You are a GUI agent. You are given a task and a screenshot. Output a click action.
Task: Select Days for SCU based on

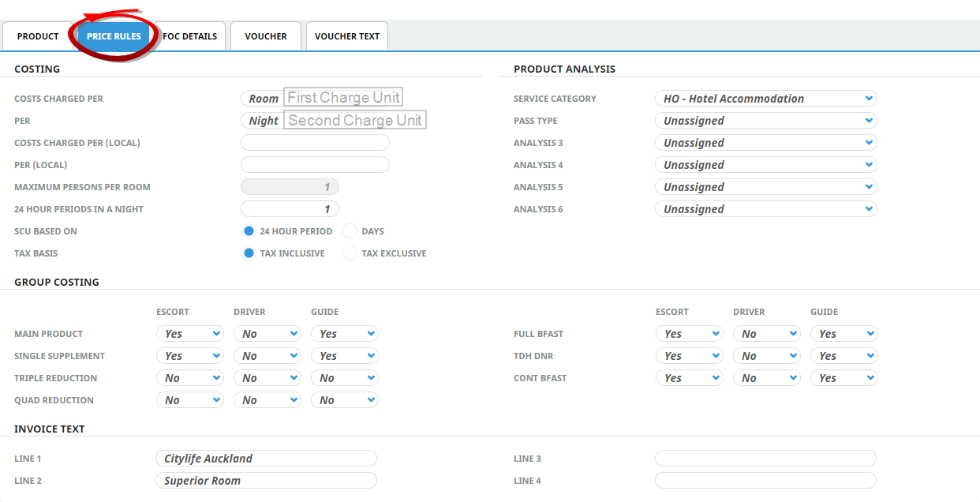(x=350, y=231)
